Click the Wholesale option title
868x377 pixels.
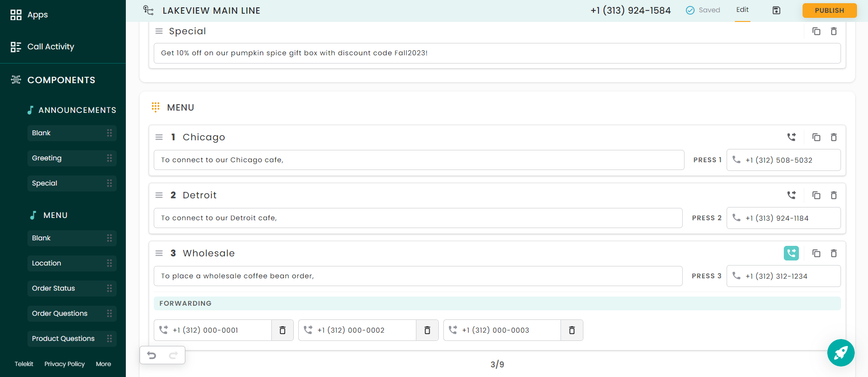point(209,253)
